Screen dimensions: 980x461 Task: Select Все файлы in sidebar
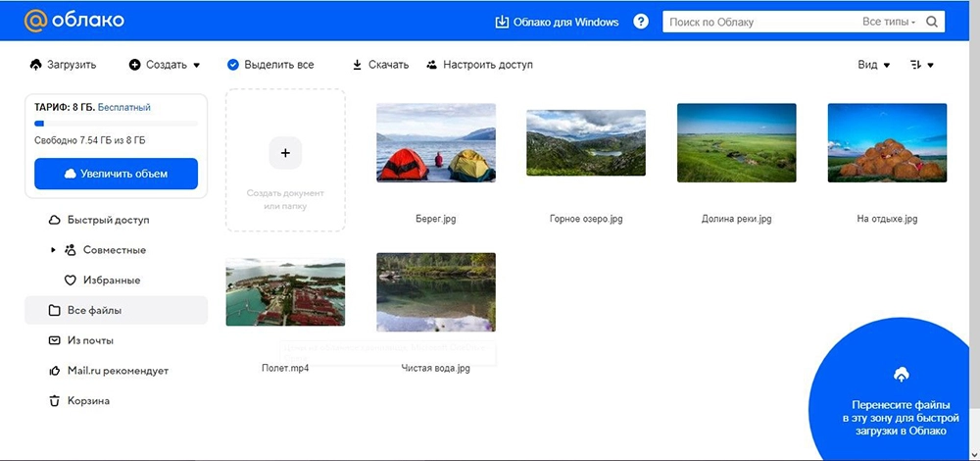[x=116, y=310]
